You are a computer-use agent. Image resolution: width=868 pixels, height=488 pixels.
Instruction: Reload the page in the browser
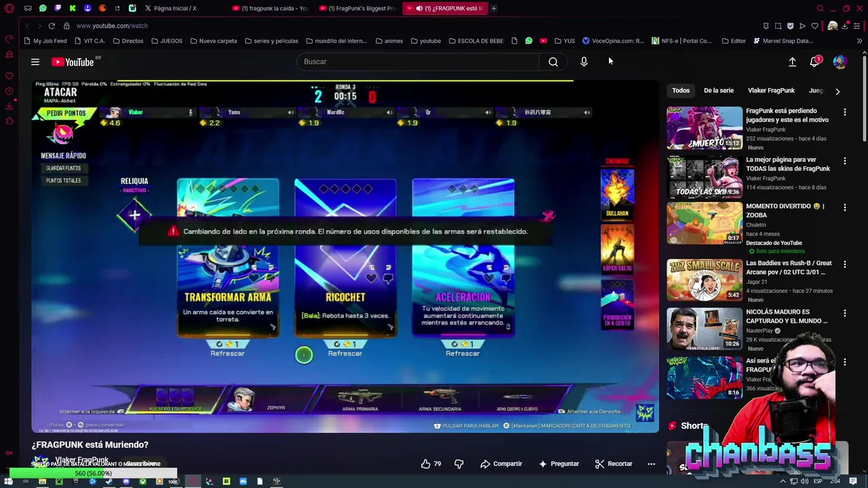pyautogui.click(x=52, y=26)
